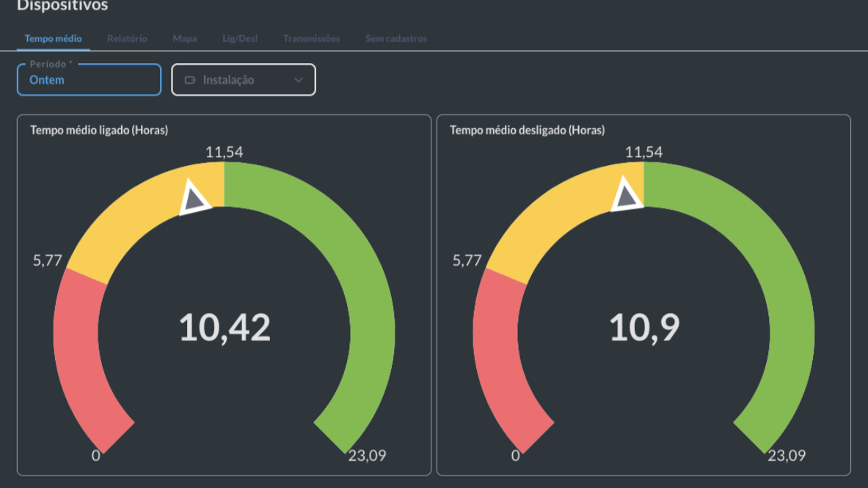Expand the Instalação dropdown chevron
This screenshot has height=488, width=868.
299,80
